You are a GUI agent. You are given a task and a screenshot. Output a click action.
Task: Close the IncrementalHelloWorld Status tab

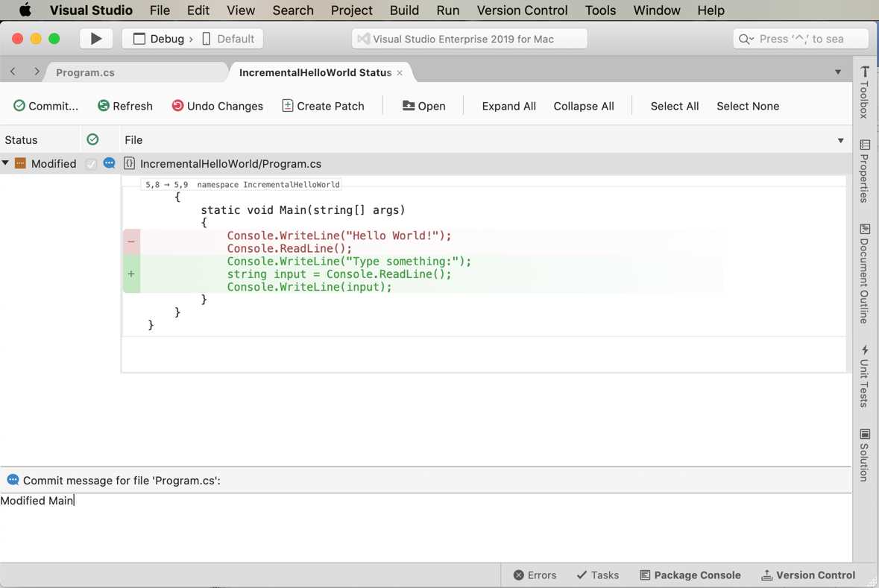coord(400,73)
